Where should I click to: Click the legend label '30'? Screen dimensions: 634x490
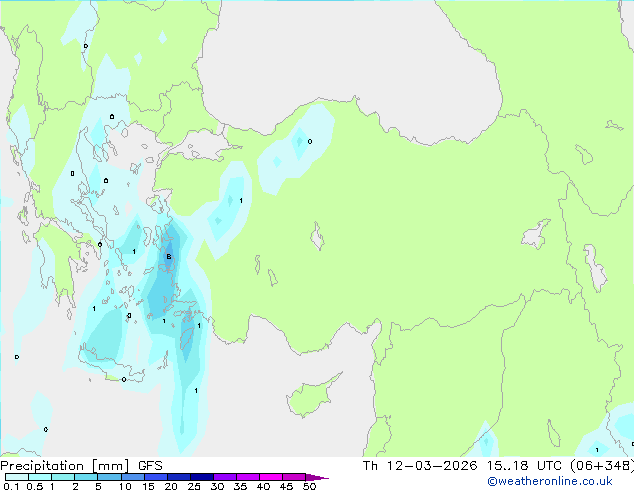pos(217,486)
